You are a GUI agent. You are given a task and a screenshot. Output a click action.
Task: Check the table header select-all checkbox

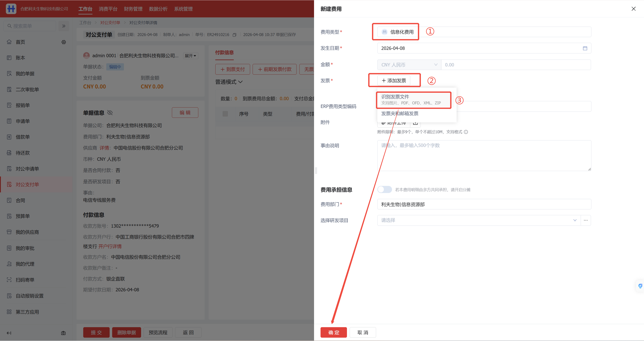tap(225, 114)
